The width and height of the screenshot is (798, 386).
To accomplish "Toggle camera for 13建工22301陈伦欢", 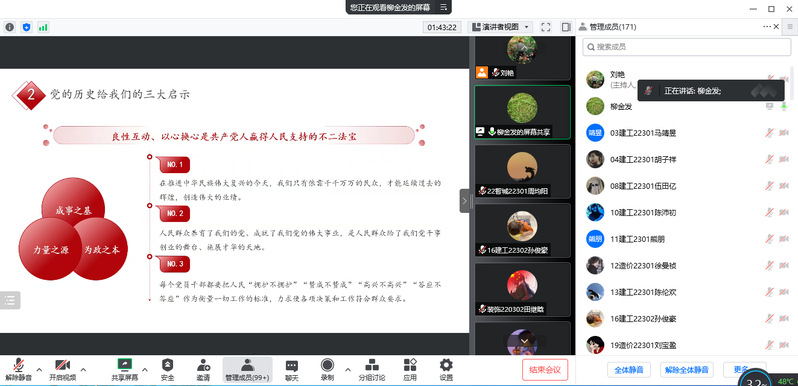I will pyautogui.click(x=784, y=292).
